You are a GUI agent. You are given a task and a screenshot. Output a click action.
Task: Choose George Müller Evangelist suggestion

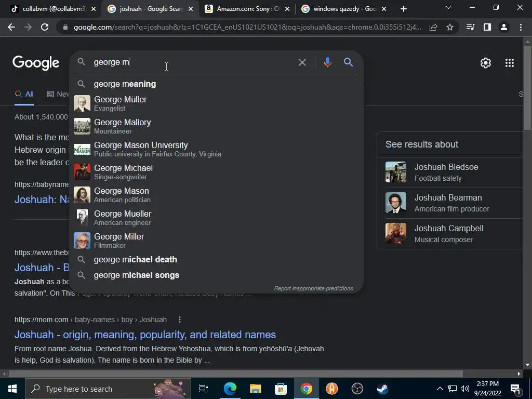pyautogui.click(x=217, y=103)
